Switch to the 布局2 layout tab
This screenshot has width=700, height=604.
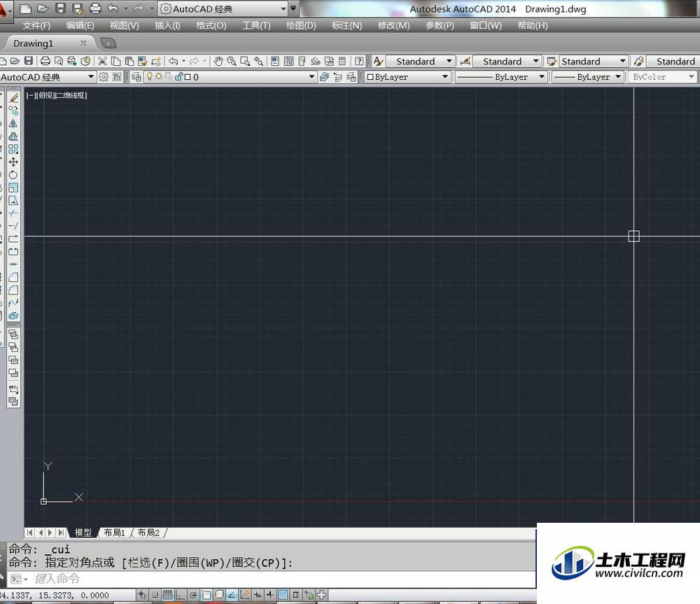tap(148, 533)
